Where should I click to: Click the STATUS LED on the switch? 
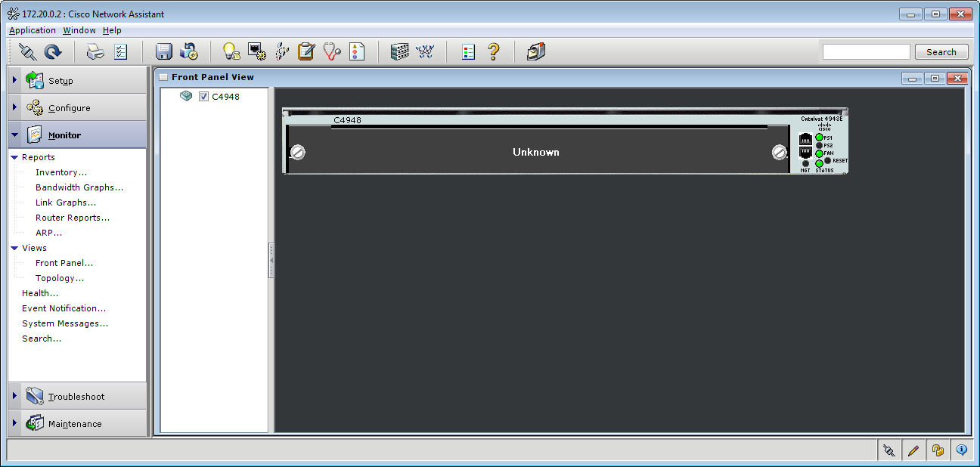819,163
